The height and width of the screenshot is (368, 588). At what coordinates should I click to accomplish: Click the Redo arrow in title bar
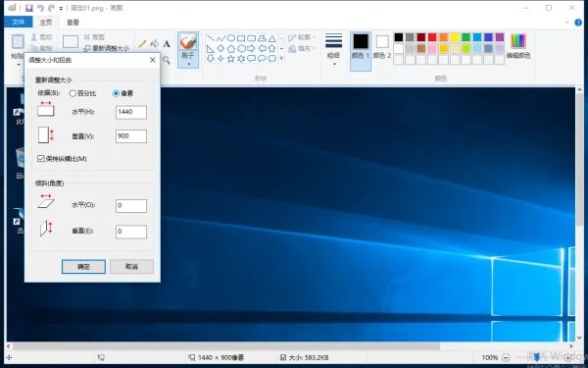coord(51,8)
